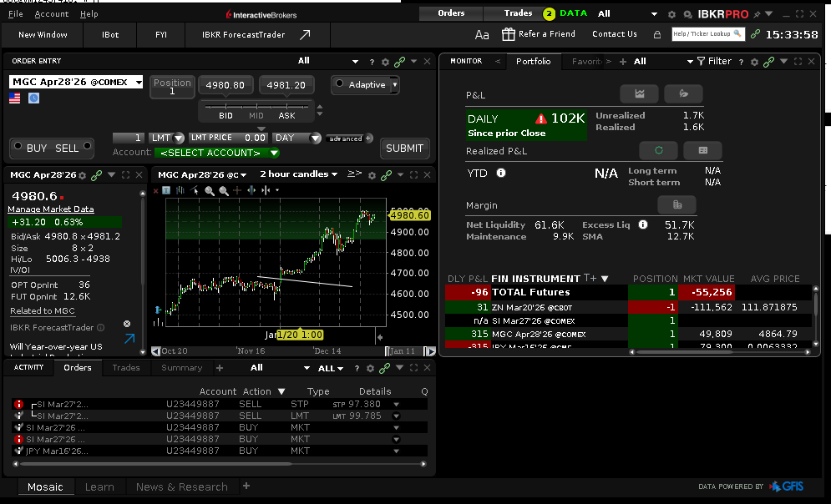Open the P&L chart icon in Portfolio panel

[640, 93]
